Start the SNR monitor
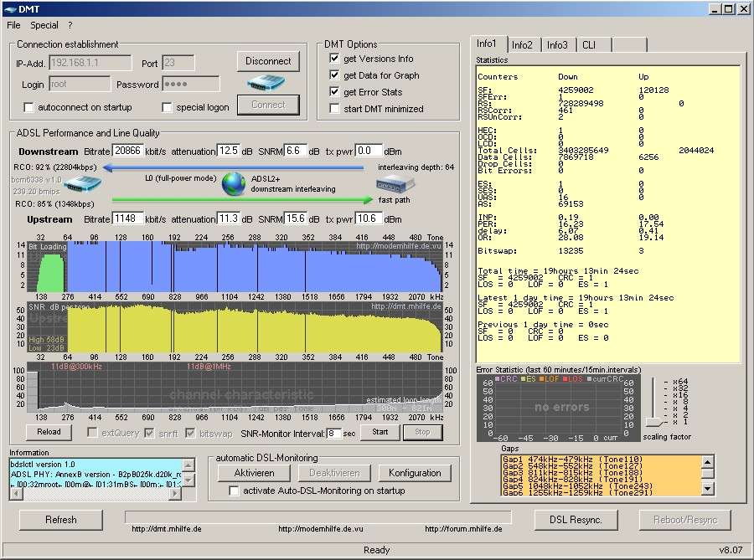The image size is (754, 560). pyautogui.click(x=380, y=432)
